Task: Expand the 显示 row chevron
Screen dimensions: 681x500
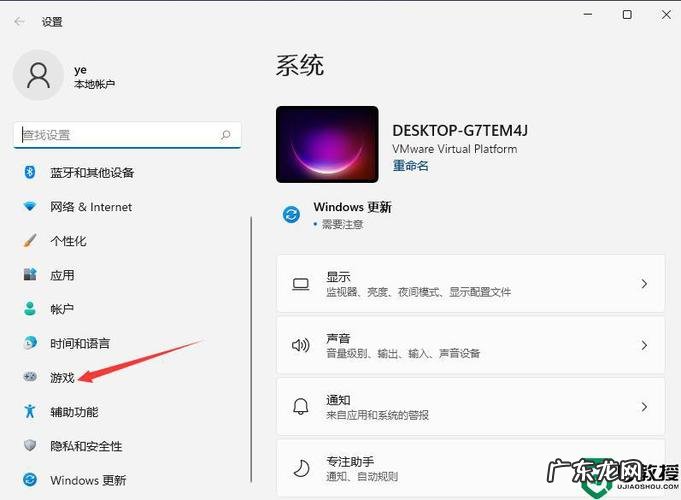Action: 644,284
